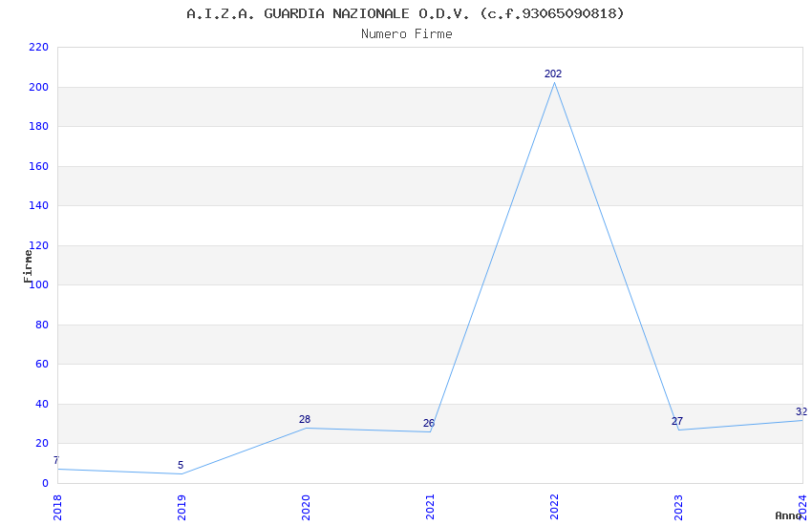The height and width of the screenshot is (525, 812).
Task: Select the data label 7 above 2018
Action: 56,460
